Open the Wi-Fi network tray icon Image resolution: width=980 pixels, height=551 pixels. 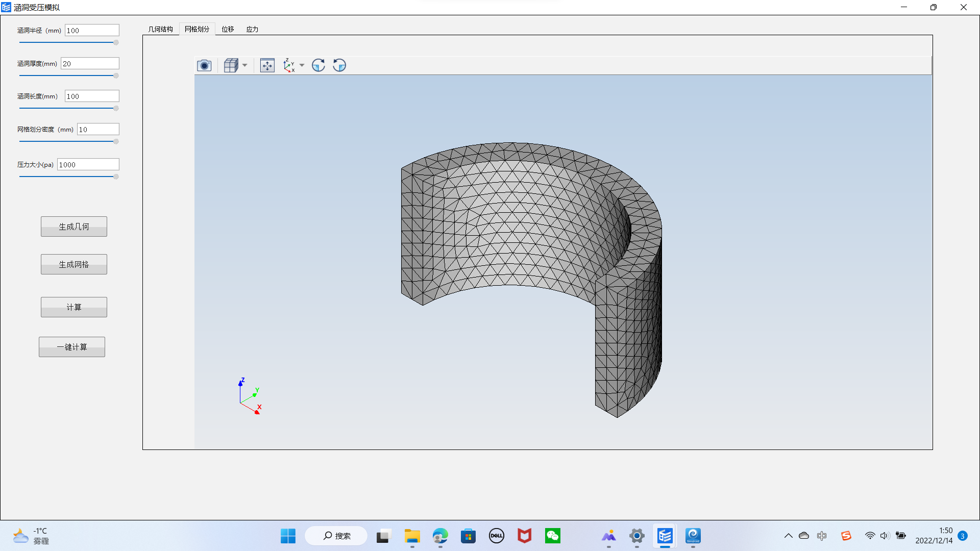click(x=870, y=536)
